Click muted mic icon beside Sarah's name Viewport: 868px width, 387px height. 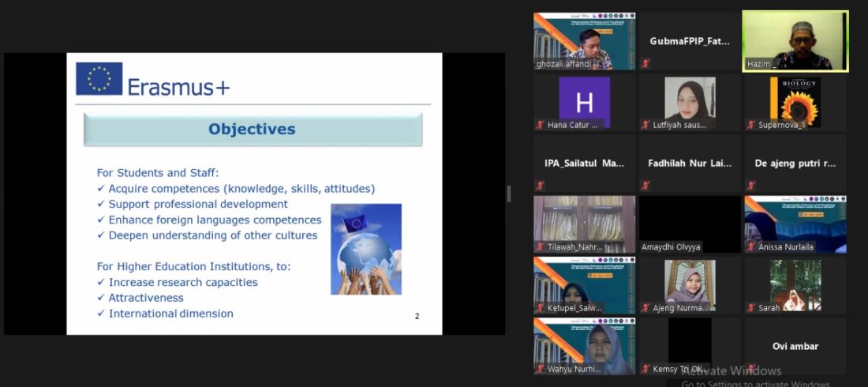(750, 307)
